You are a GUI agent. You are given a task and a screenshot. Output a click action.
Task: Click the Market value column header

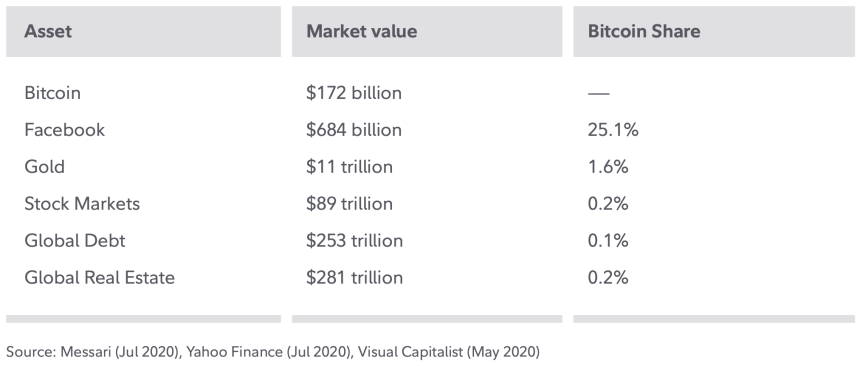coord(361,31)
